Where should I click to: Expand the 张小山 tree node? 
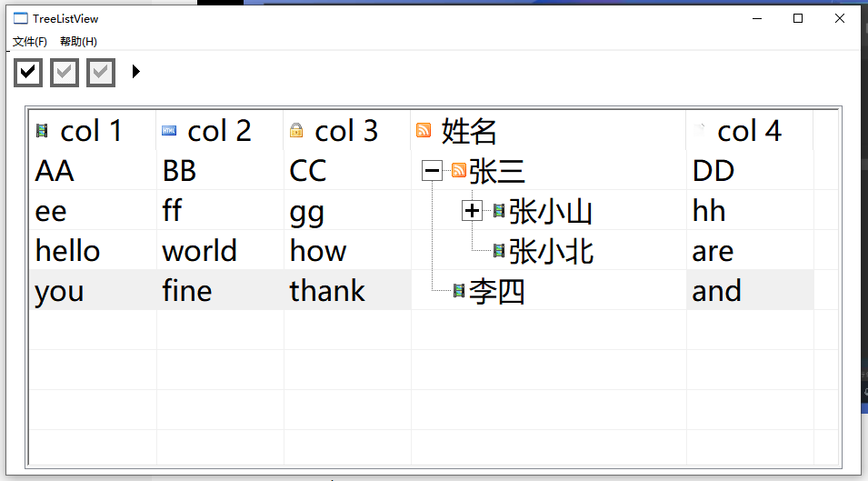click(x=472, y=210)
